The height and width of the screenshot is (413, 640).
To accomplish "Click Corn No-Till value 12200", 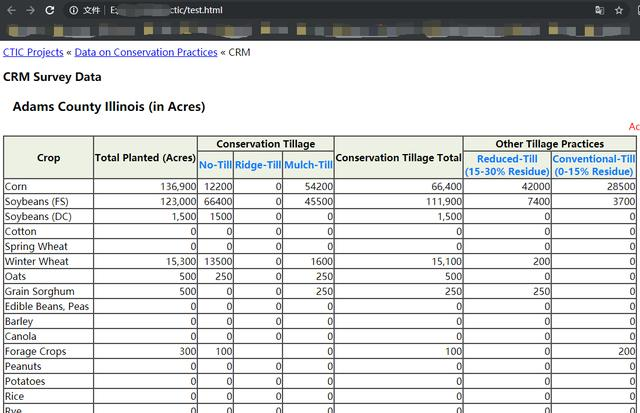I will (x=218, y=187).
